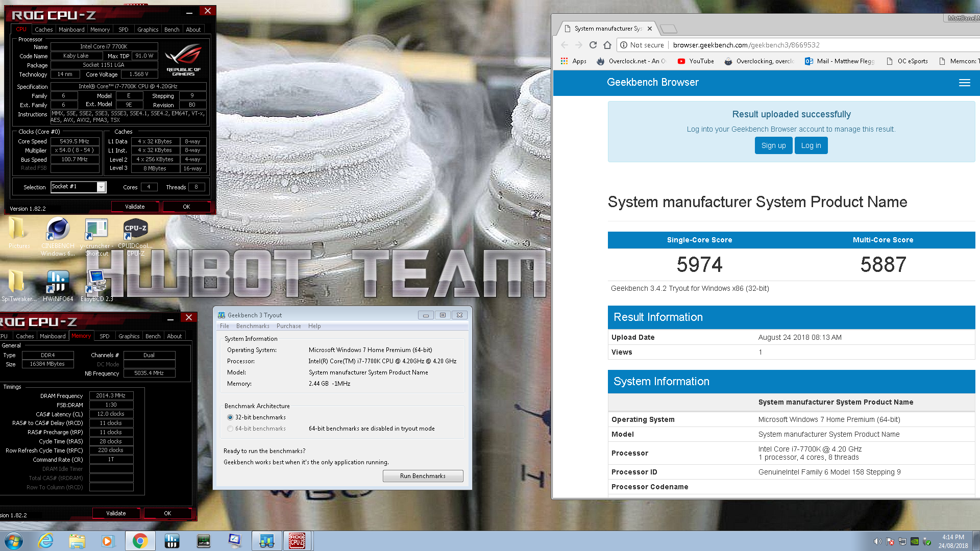This screenshot has width=980, height=551.
Task: Open Windows Explorer folder icon in taskbar
Action: click(77, 541)
